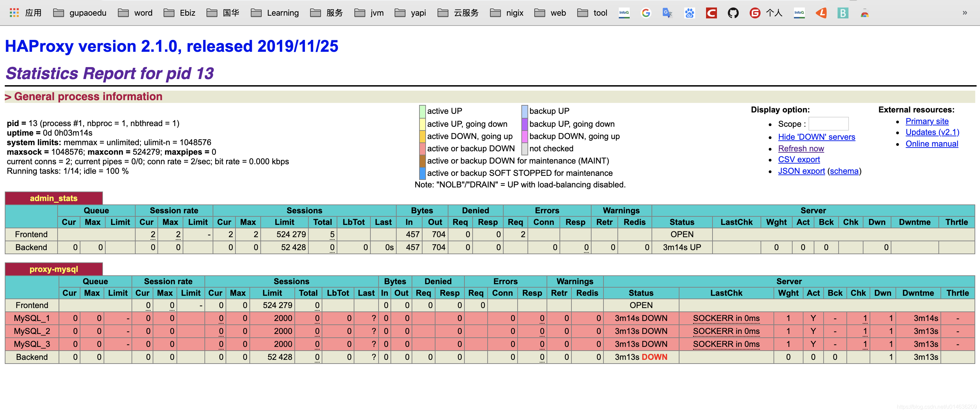Open the 云服务 bookmark folder
The width and height of the screenshot is (980, 413).
coord(458,13)
